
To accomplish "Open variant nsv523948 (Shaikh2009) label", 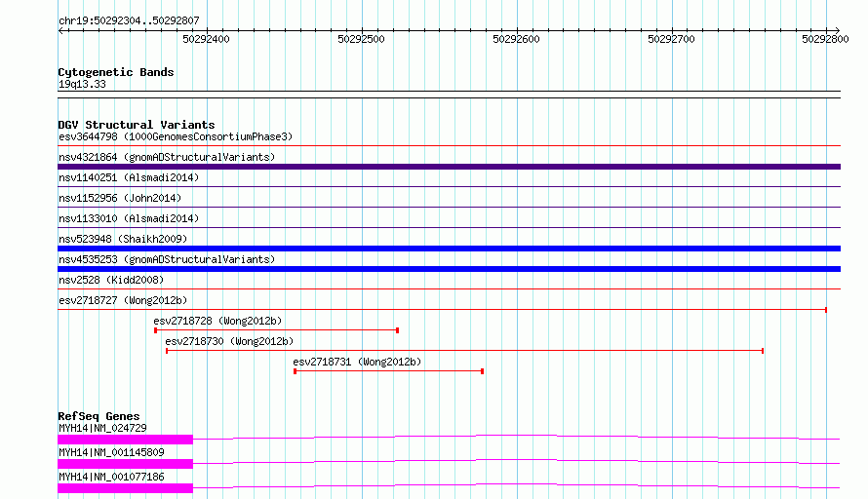I will (123, 239).
